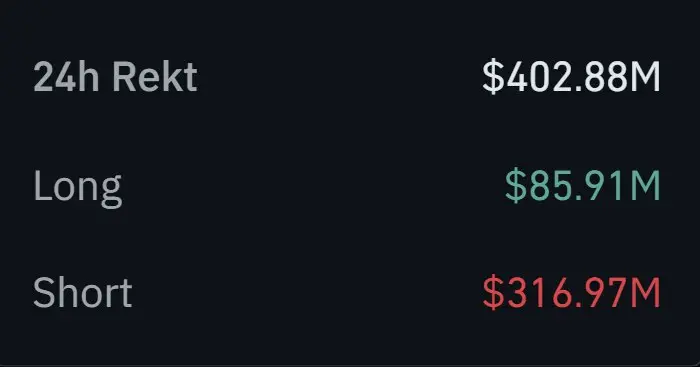Select the red $316.97M short value
Viewport: 700px width, 367px height.
(x=571, y=293)
